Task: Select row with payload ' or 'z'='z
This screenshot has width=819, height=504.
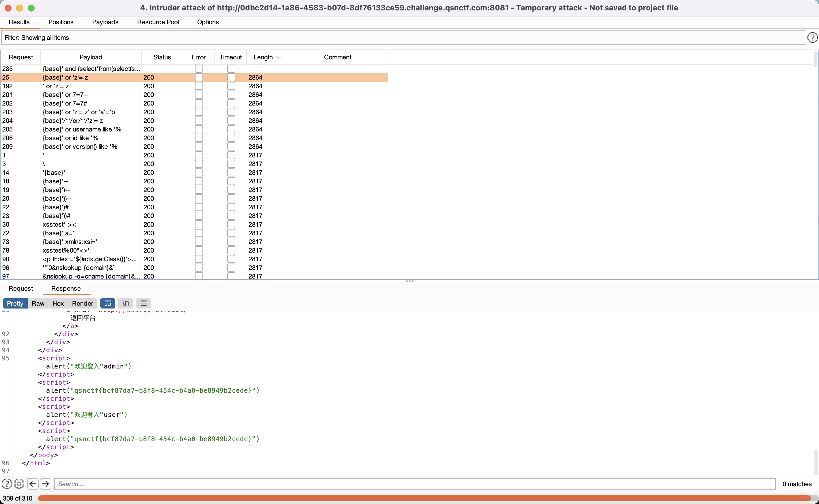Action: pyautogui.click(x=194, y=86)
